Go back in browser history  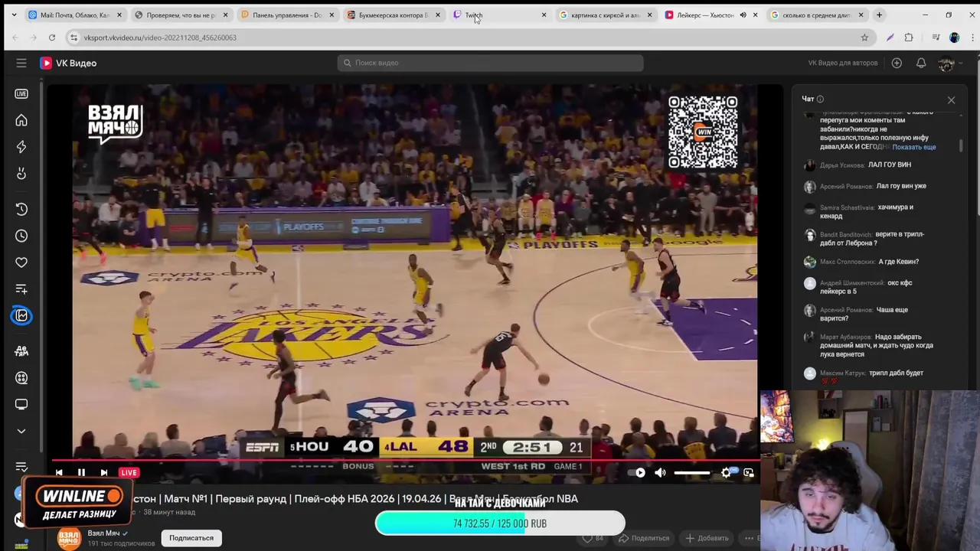coord(15,37)
